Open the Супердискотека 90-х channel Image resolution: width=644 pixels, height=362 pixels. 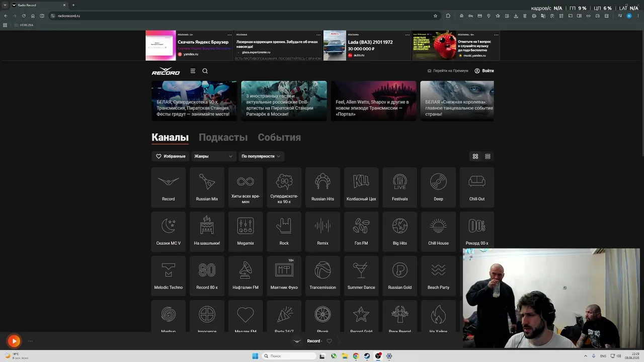284,188
